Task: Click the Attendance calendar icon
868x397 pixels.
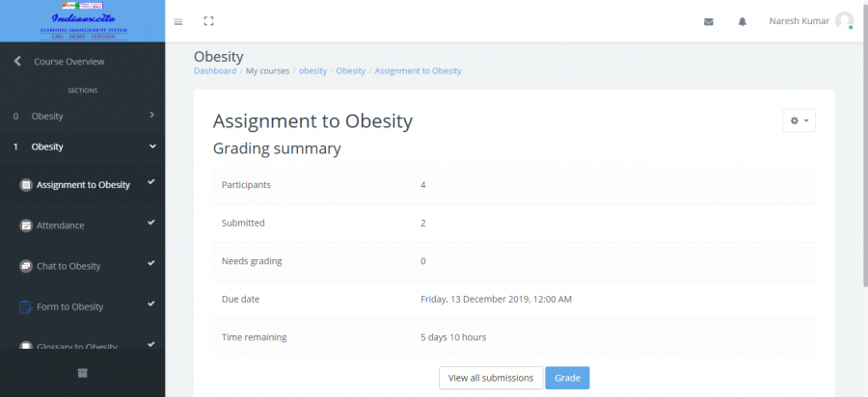Action: [26, 225]
